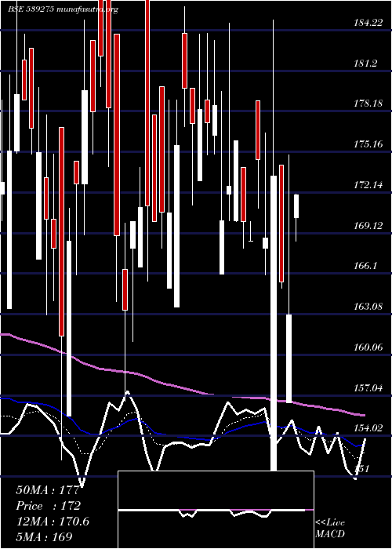Click the 172.14 price axis label
Viewport: 392px width, 549px height.
(368, 185)
